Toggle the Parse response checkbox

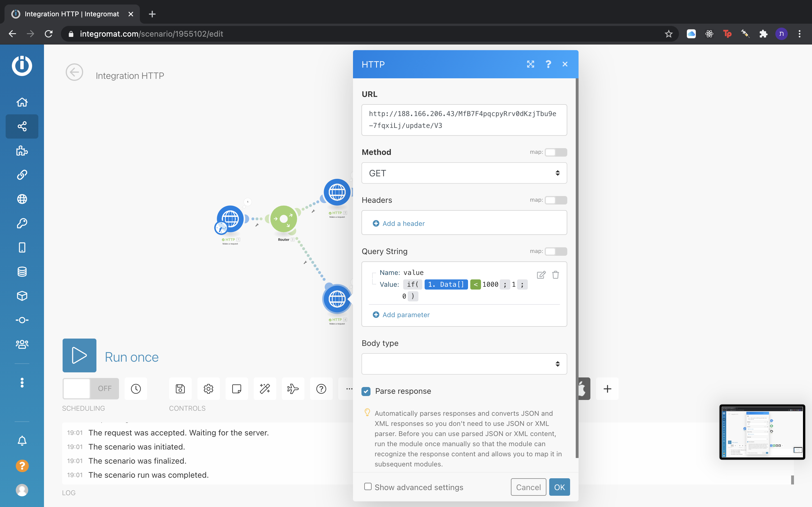coord(366,391)
